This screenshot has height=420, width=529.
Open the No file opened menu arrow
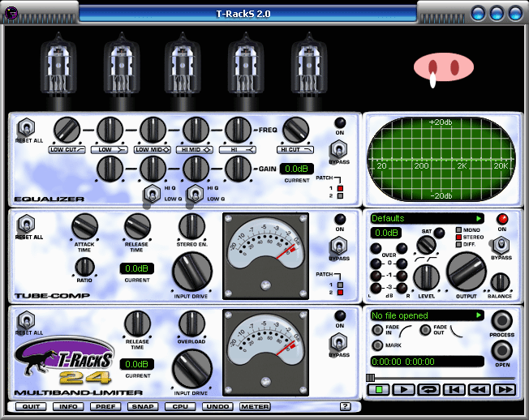pyautogui.click(x=479, y=315)
